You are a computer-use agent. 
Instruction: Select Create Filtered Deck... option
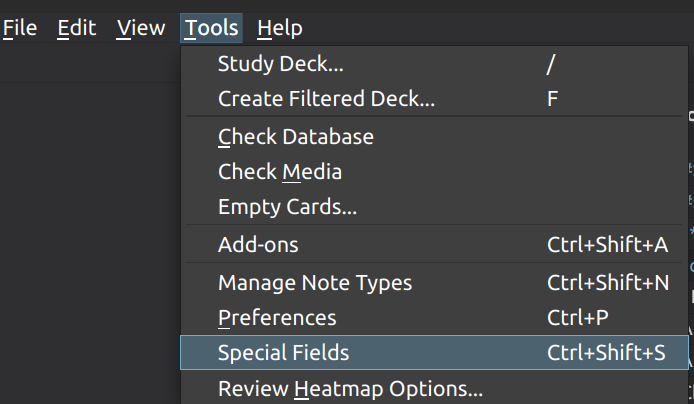[326, 99]
